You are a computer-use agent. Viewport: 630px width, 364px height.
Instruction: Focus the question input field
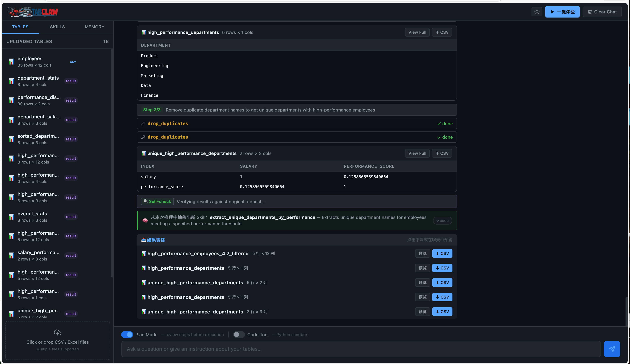(361, 349)
